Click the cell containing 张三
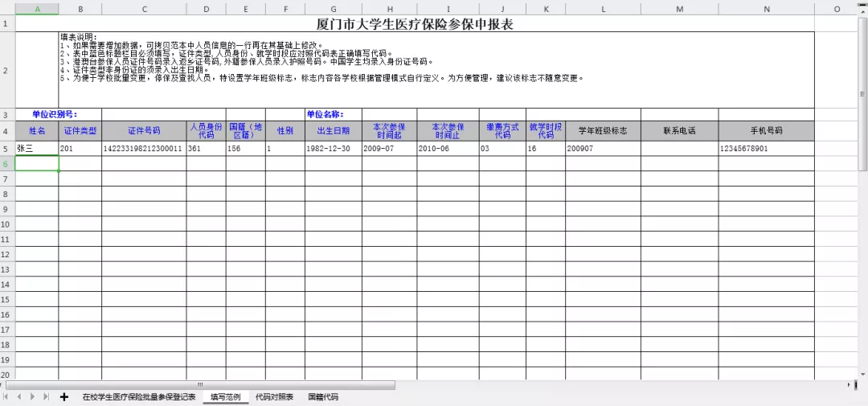The height and width of the screenshot is (406, 868). pyautogui.click(x=37, y=149)
